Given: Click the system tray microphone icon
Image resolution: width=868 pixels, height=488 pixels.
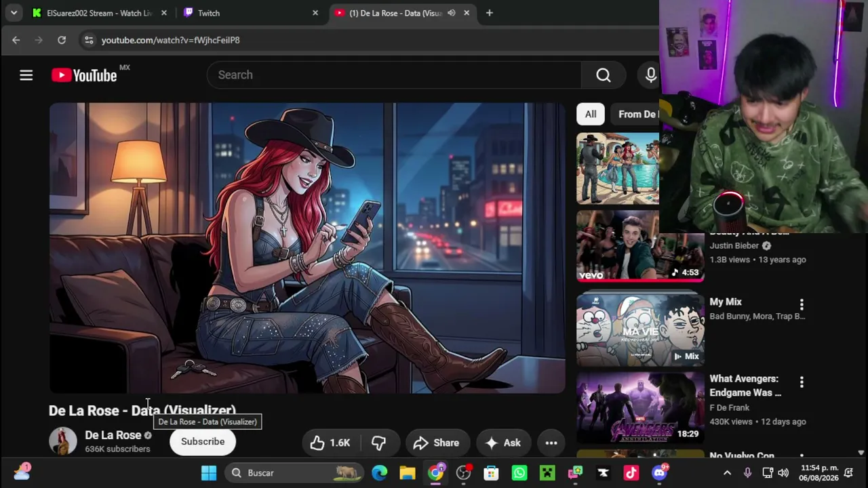Looking at the screenshot, I should pos(747,472).
